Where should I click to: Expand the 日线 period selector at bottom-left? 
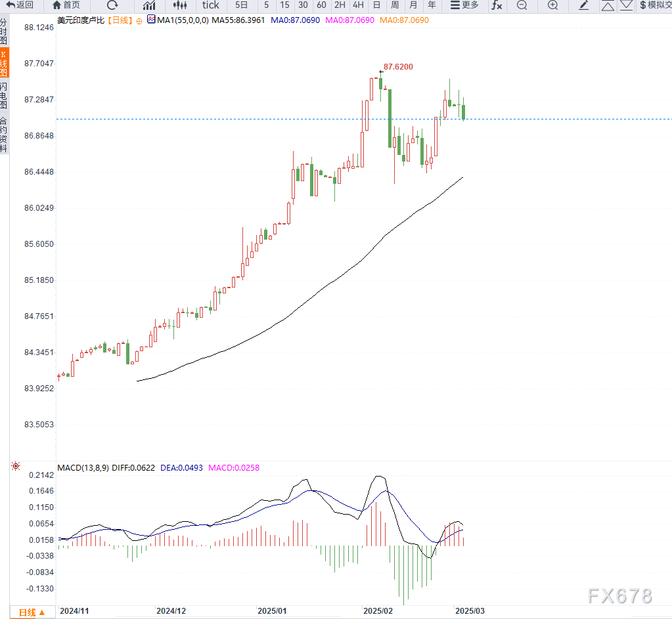pos(32,612)
